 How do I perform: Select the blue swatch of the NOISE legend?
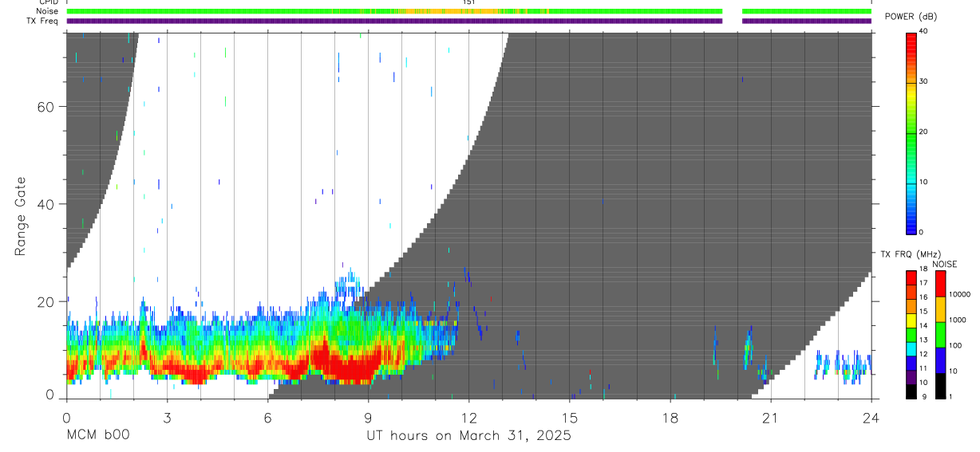pos(940,360)
